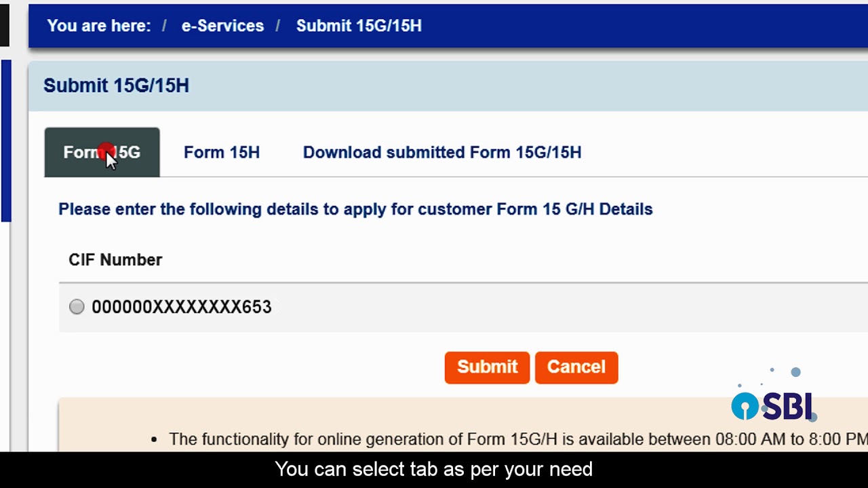The height and width of the screenshot is (488, 868).
Task: Click the black block at top-left corner
Action: pyautogui.click(x=4, y=24)
